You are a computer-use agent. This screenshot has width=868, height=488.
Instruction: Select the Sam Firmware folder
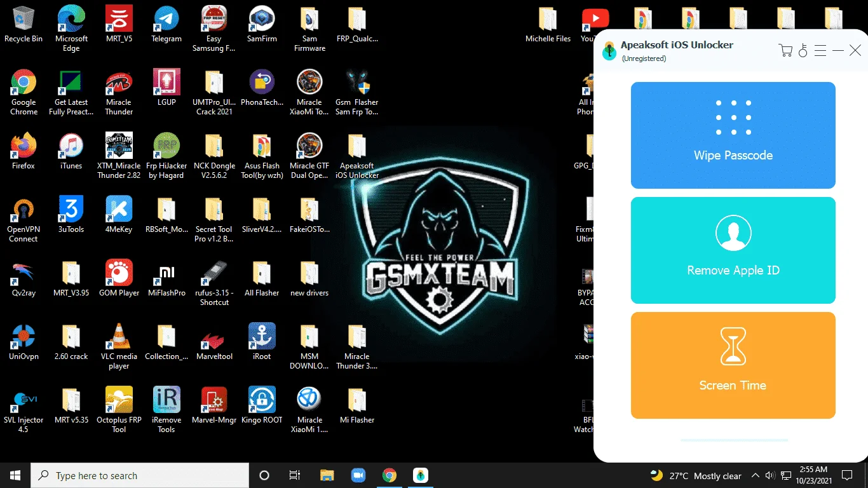309,29
